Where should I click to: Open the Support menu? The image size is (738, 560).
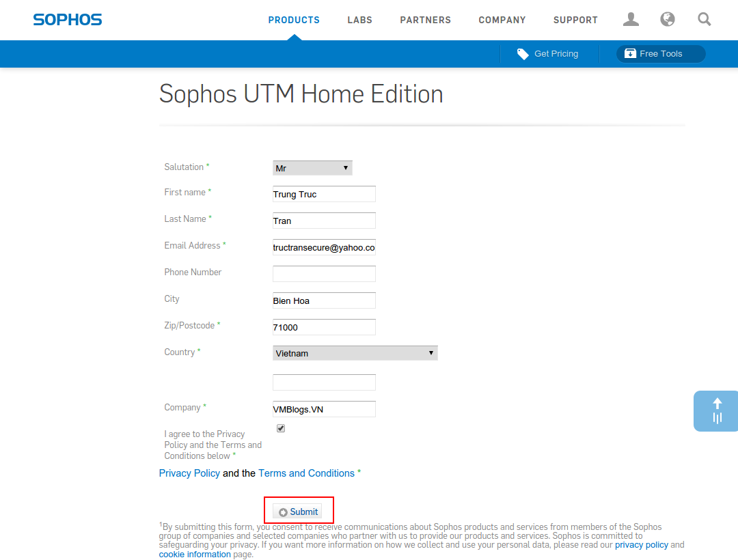pos(575,20)
